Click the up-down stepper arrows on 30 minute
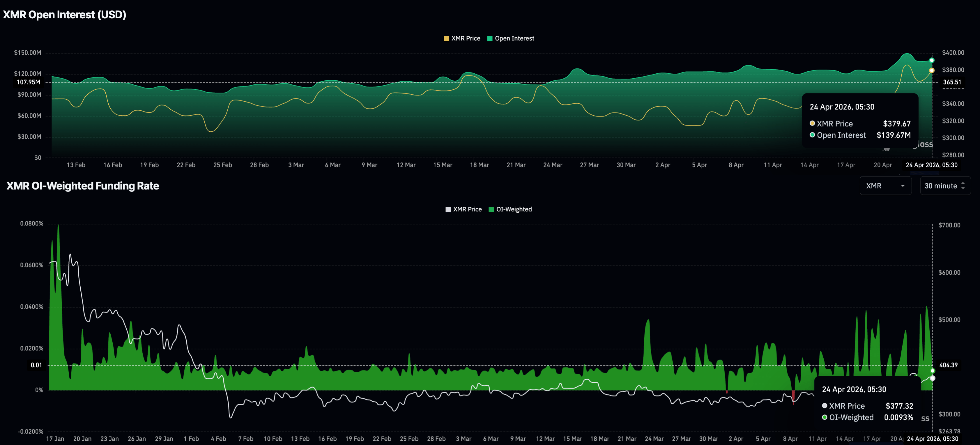The height and width of the screenshot is (445, 980). [x=963, y=186]
